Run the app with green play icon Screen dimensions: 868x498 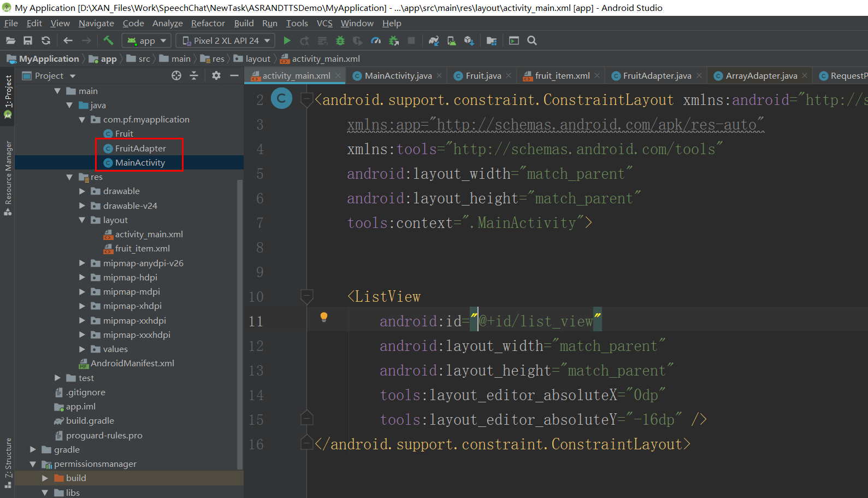pyautogui.click(x=287, y=40)
